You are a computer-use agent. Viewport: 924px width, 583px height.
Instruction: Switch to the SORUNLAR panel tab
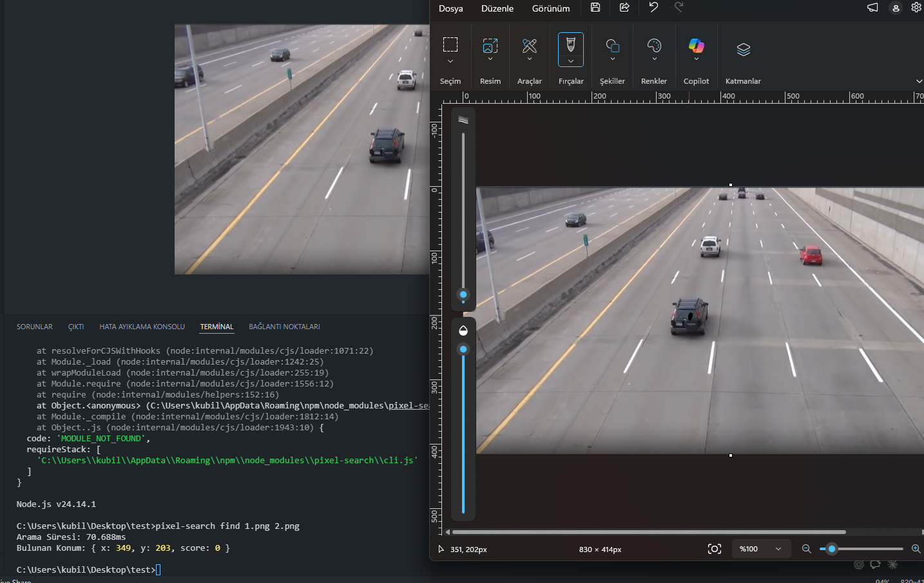click(x=35, y=327)
